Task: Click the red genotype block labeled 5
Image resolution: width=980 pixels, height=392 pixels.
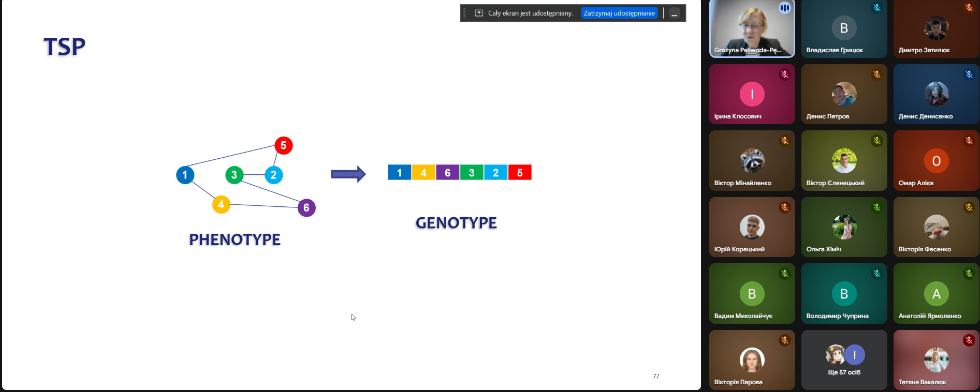Action: click(x=520, y=173)
